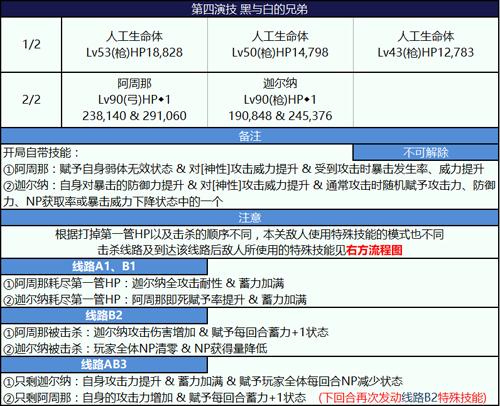
Task: Select the wave 1/2 cell
Action: (31, 44)
